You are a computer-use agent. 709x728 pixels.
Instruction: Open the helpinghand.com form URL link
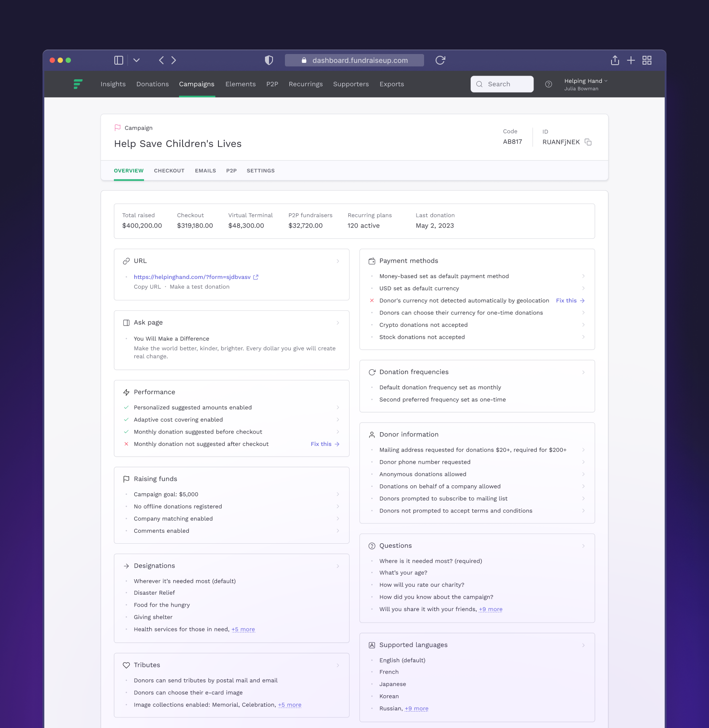192,277
